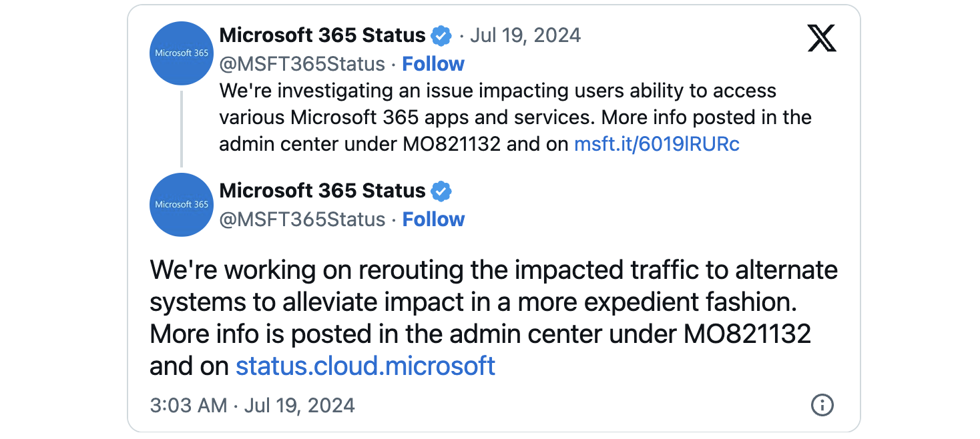Click the thread line connecting the avatars
The image size is (980, 439).
click(182, 129)
